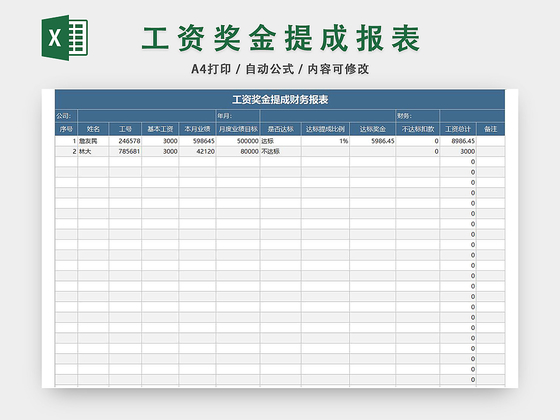This screenshot has width=560, height=420.
Task: Click the 不达标 status cell
Action: (281, 151)
